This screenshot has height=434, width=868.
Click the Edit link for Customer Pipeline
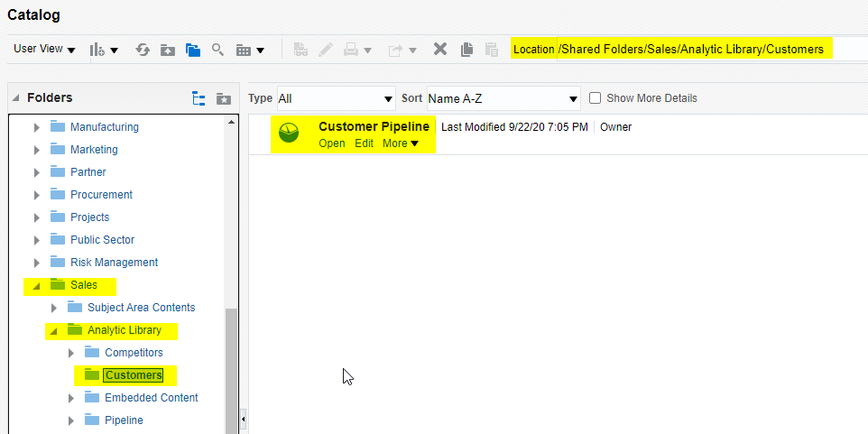(x=364, y=143)
